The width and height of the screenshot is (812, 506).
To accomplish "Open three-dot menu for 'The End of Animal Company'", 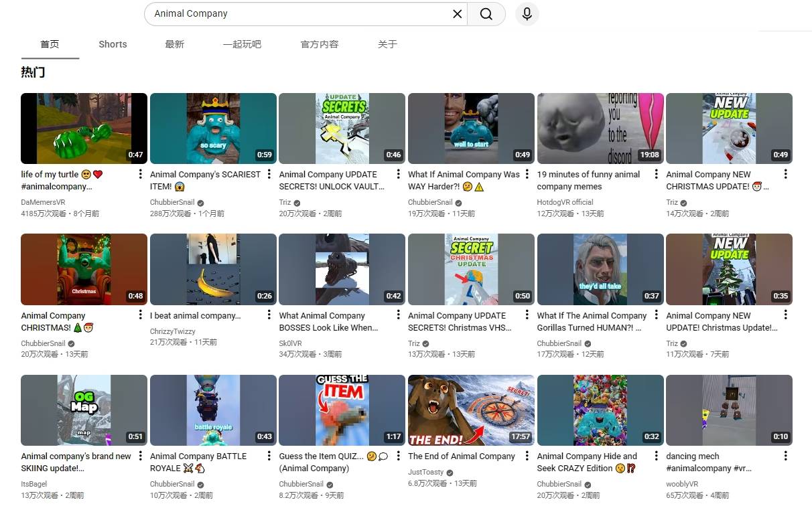I will pos(527,456).
